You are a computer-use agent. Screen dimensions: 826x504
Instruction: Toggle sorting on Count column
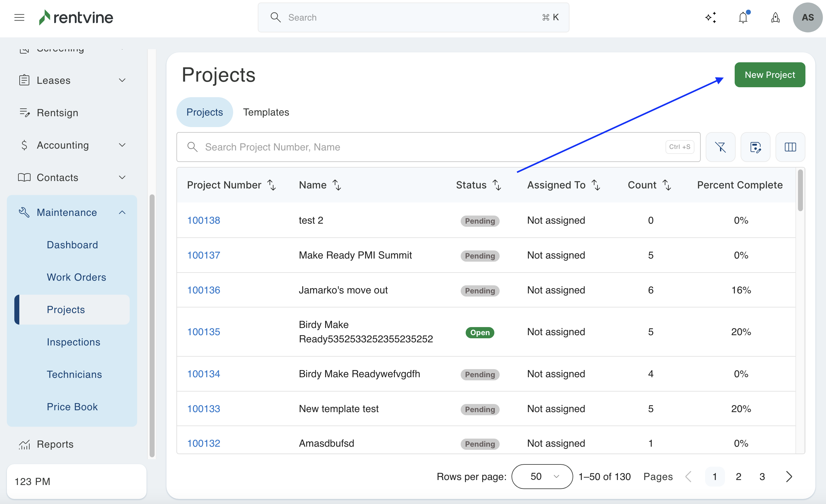[x=667, y=185]
